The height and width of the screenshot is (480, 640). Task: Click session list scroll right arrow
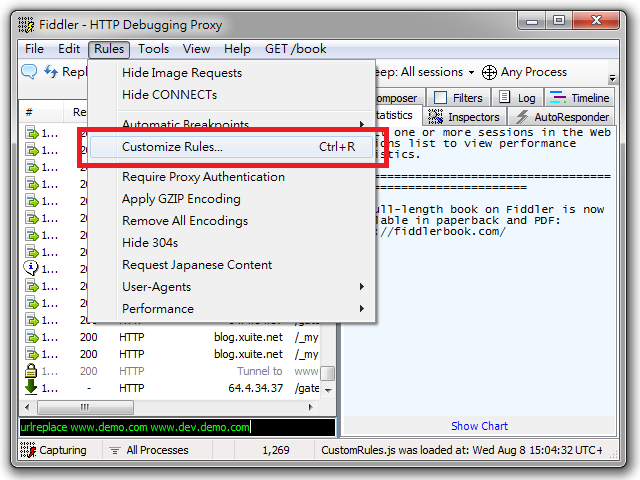[x=310, y=407]
